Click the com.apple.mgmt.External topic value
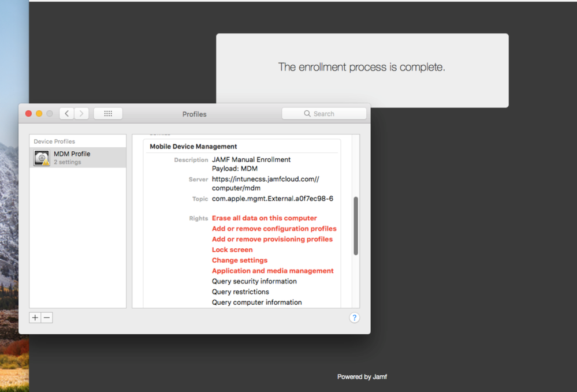This screenshot has height=392, width=577. [x=272, y=199]
